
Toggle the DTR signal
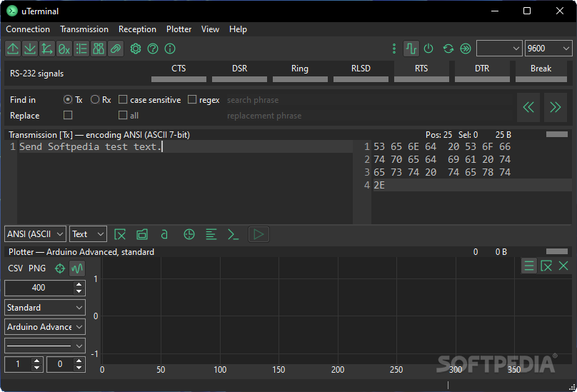[483, 73]
